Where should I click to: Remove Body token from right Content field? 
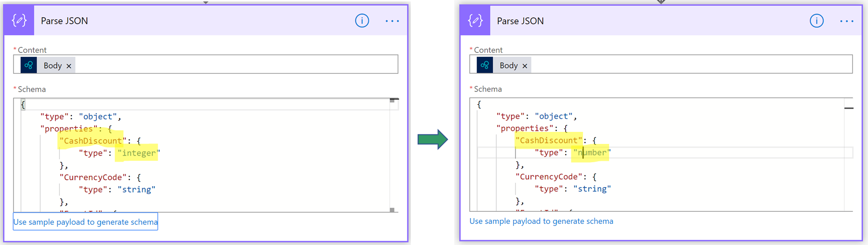pyautogui.click(x=525, y=66)
